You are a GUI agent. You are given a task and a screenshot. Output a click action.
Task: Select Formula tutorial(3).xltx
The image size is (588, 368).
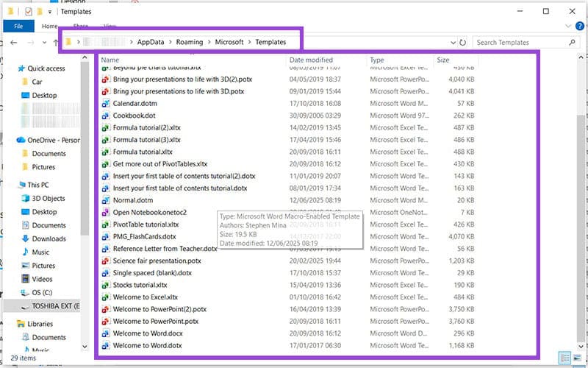(146, 140)
